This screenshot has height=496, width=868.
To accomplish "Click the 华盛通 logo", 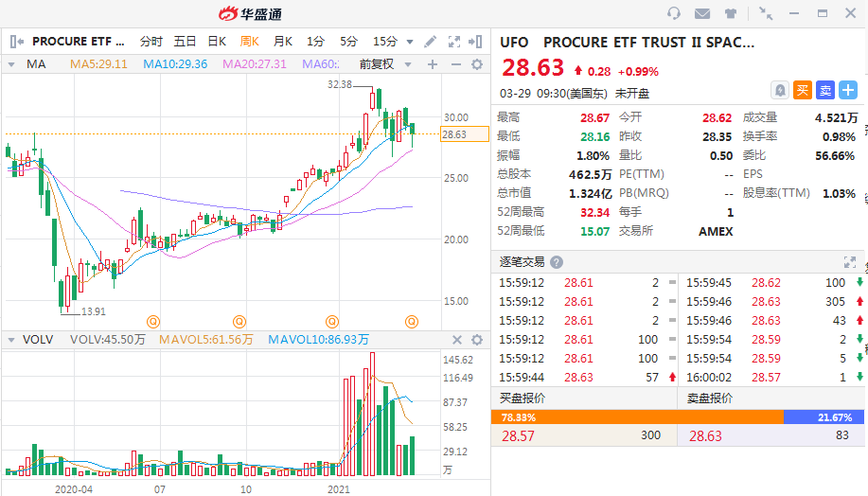I will (x=250, y=14).
